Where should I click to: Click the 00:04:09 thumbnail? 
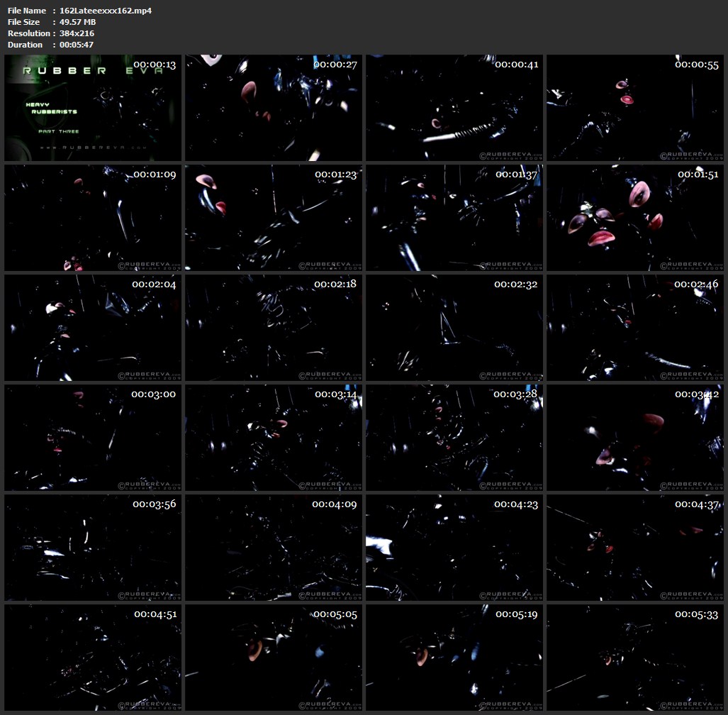pyautogui.click(x=274, y=548)
